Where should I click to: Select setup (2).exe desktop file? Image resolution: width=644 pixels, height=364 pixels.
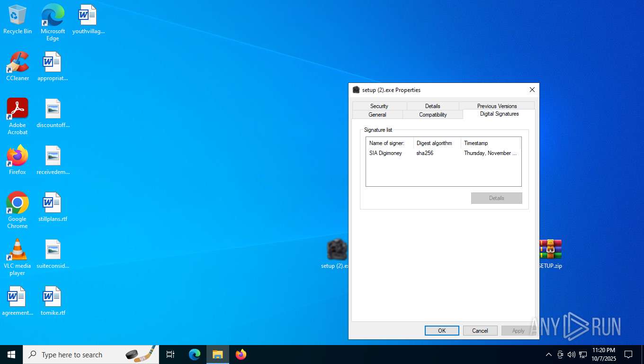(x=335, y=254)
